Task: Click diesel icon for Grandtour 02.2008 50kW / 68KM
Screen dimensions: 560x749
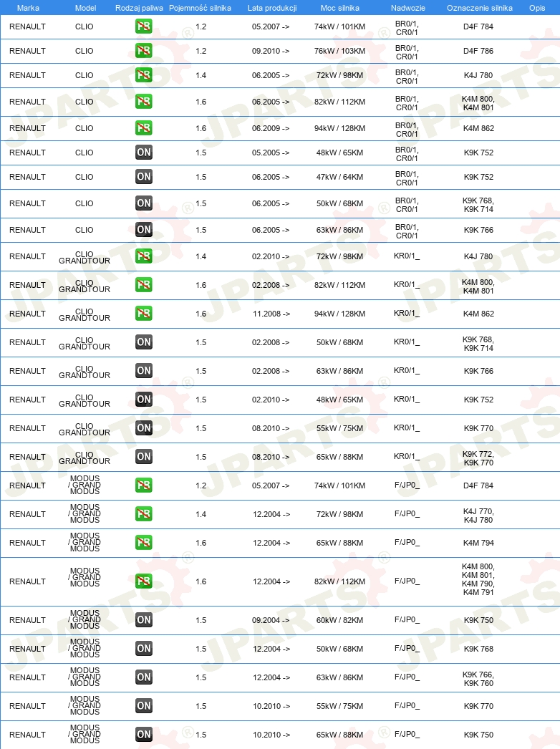Action: pyautogui.click(x=144, y=342)
